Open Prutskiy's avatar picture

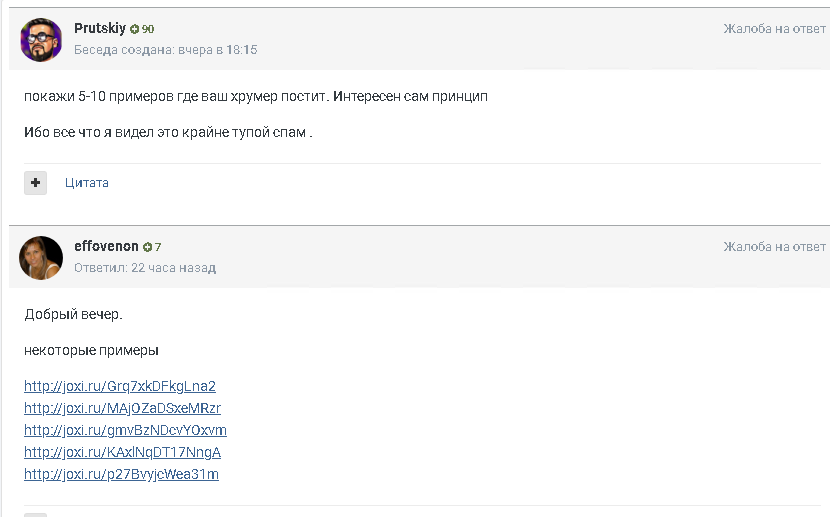coord(41,40)
